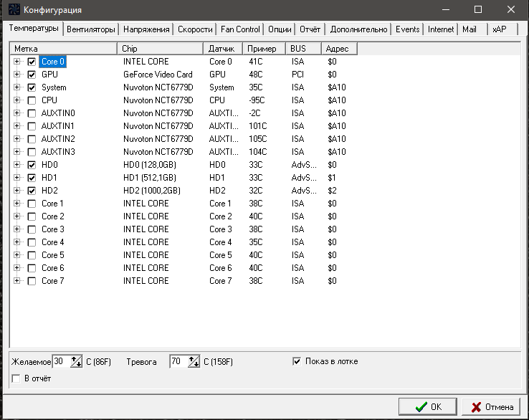Toggle the HD1 drive checkbox

coord(32,178)
